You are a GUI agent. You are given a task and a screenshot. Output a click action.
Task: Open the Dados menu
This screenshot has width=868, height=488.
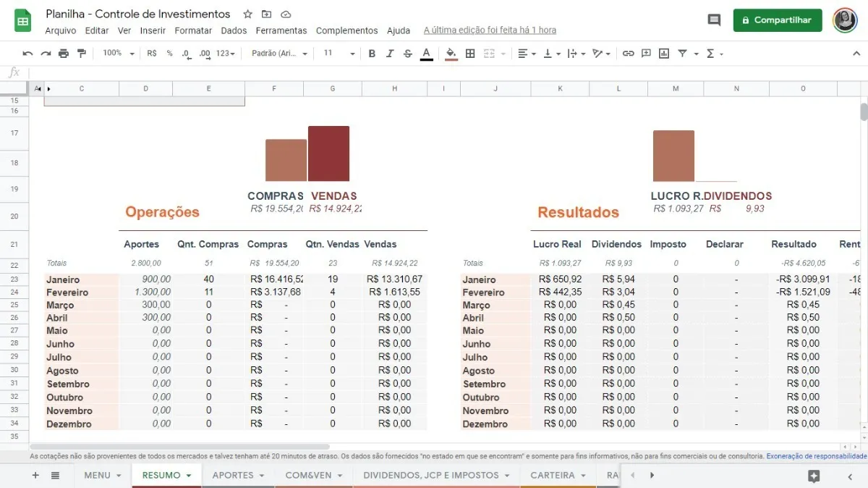pyautogui.click(x=234, y=30)
